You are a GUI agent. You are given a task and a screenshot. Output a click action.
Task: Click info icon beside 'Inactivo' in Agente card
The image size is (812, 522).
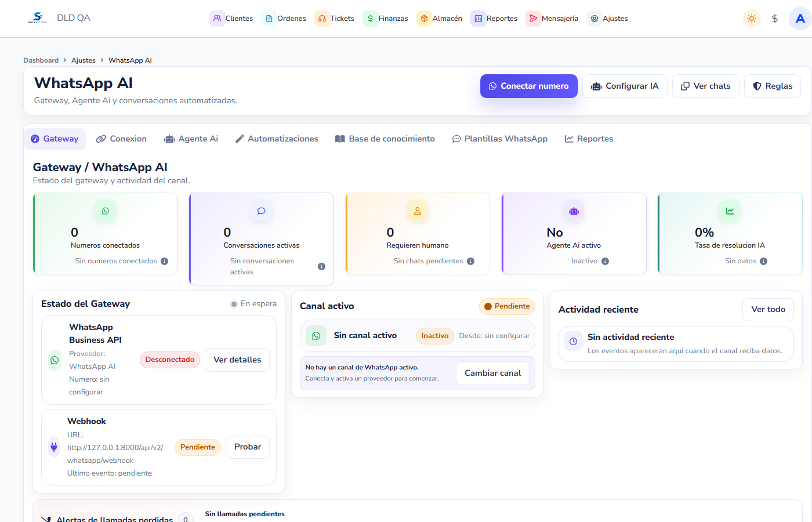[x=606, y=262]
